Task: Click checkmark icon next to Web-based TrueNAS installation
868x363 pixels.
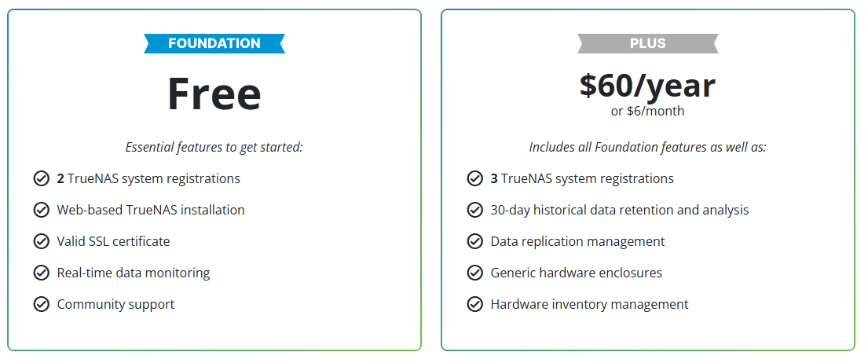Action: pyautogui.click(x=42, y=210)
